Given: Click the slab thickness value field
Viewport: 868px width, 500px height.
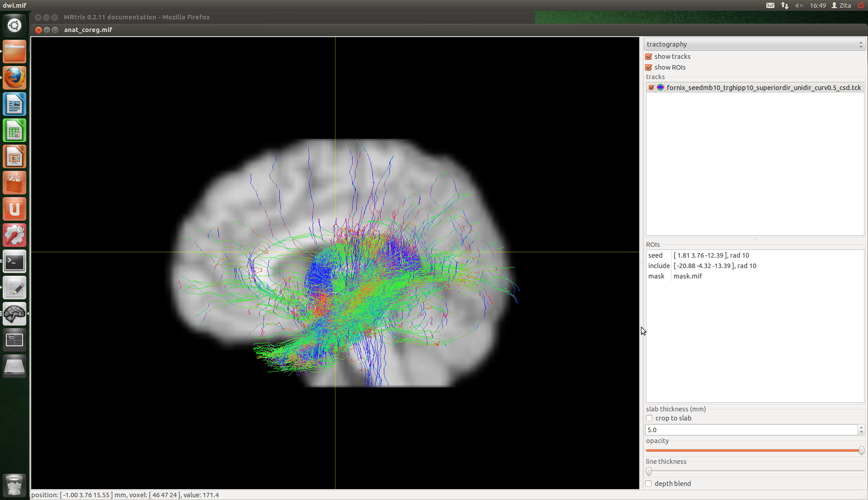Looking at the screenshot, I should click(x=750, y=430).
